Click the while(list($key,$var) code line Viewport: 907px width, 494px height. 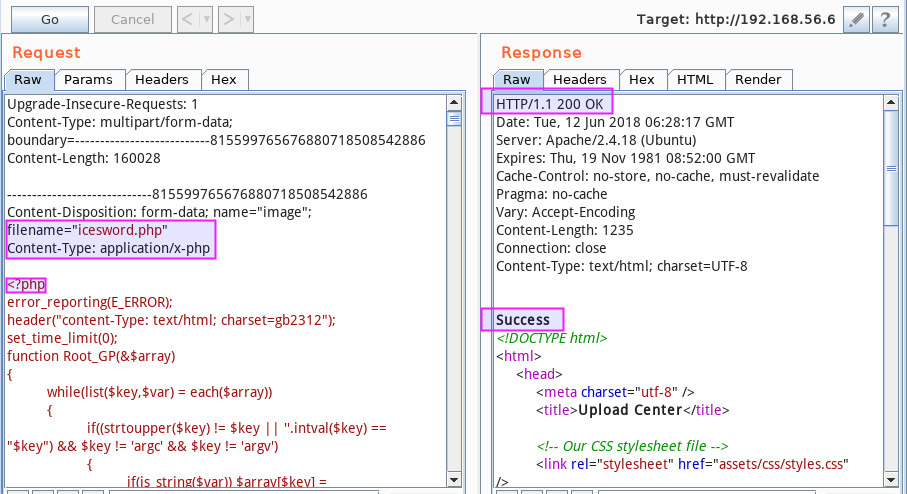click(x=160, y=392)
